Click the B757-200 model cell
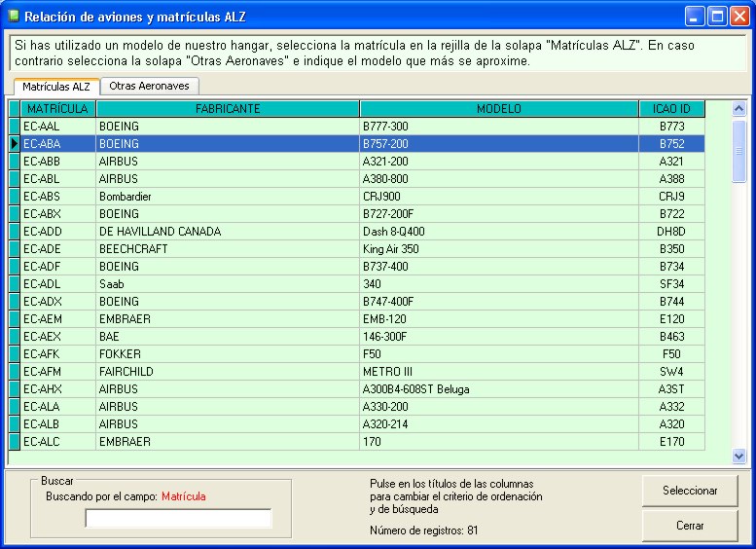756x549 pixels. [x=499, y=144]
